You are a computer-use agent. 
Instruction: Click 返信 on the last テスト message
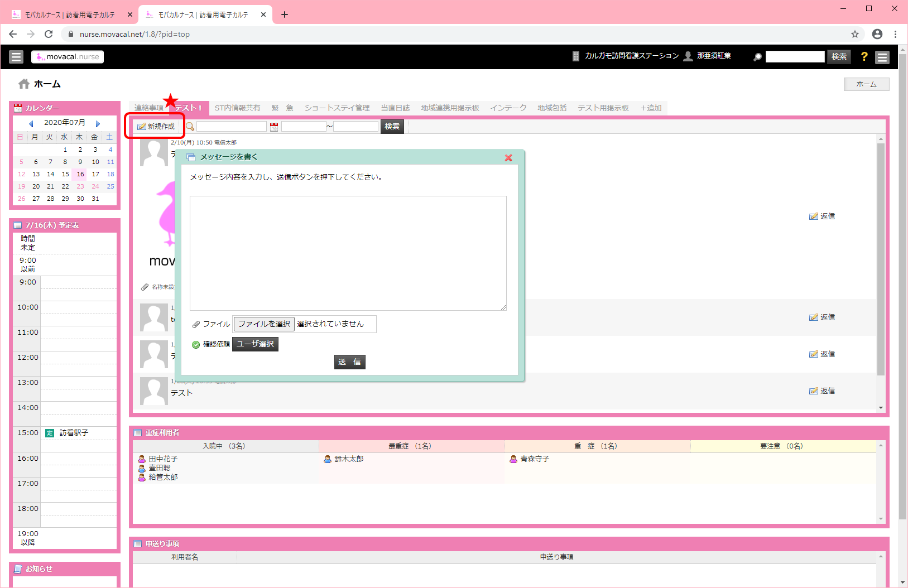(x=822, y=391)
